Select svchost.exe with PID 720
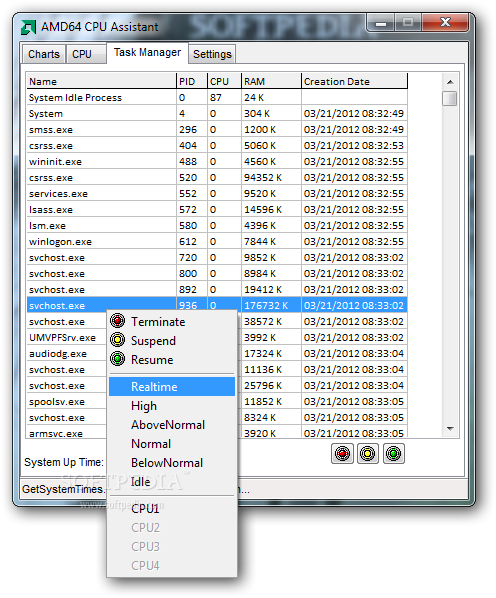Image resolution: width=496 pixels, height=598 pixels. coord(217,258)
